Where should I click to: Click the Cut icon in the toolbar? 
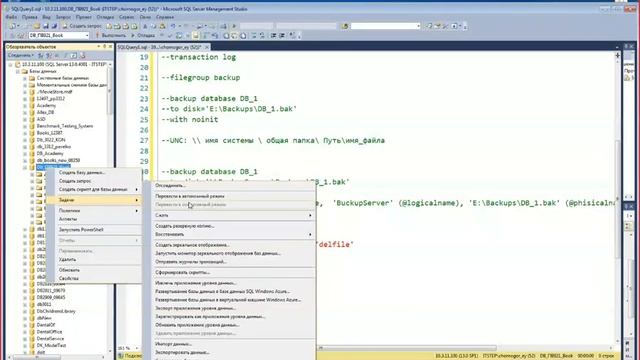coord(145,26)
